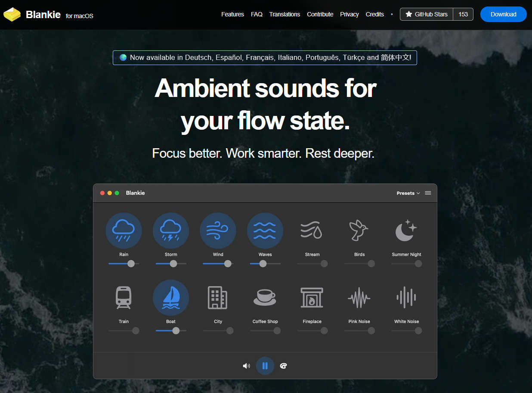
Task: Pause playback with the pause button
Action: (265, 366)
